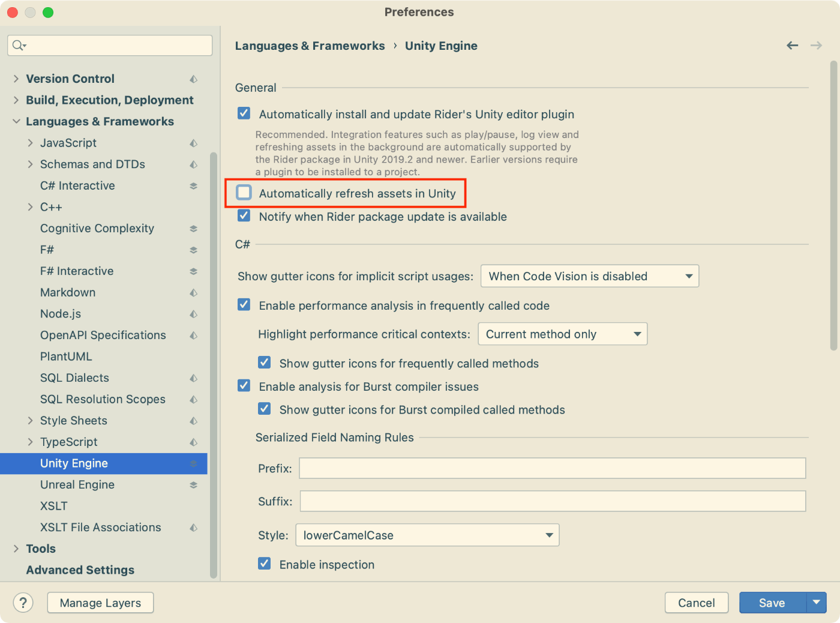Click the search magnifier icon
The image size is (840, 623).
pos(19,46)
